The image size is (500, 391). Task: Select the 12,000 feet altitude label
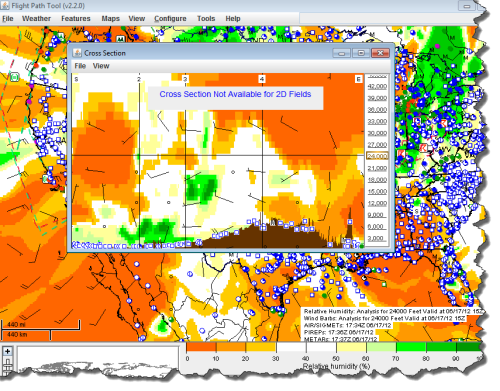tap(377, 203)
